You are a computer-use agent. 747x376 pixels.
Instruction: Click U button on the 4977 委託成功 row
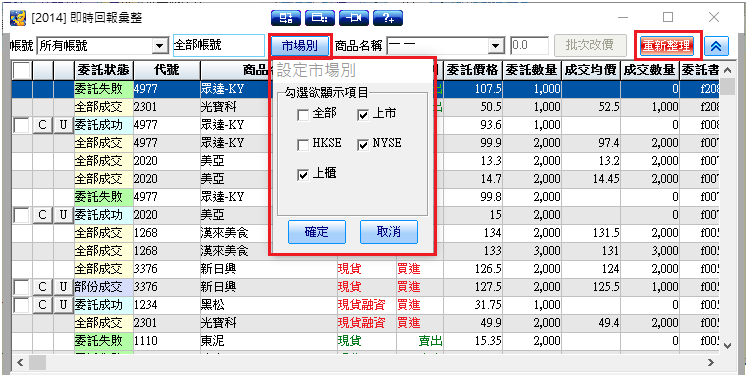(63, 125)
